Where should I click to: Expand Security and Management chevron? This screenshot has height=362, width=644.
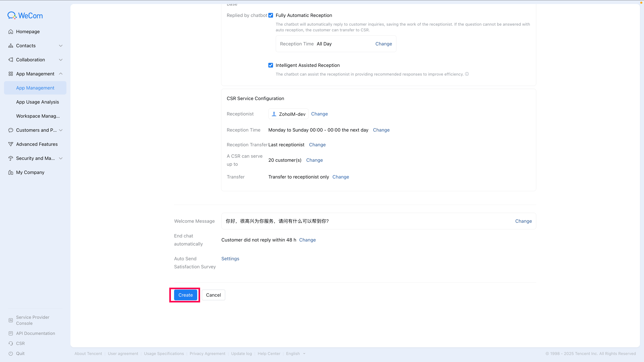coord(61,158)
